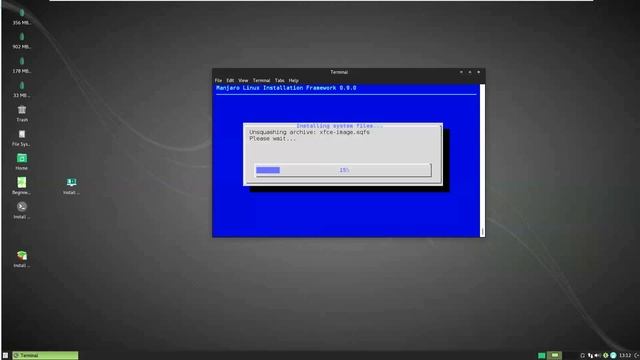This screenshot has height=360, width=640.
Task: Click 'Unsquashing archive: xfce-image.sqfs' text
Action: tap(309, 132)
